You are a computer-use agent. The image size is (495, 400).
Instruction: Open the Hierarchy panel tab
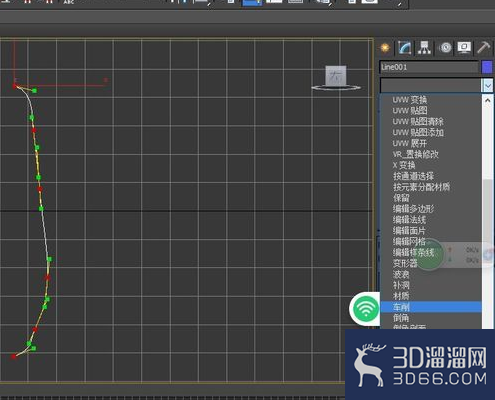(x=424, y=48)
